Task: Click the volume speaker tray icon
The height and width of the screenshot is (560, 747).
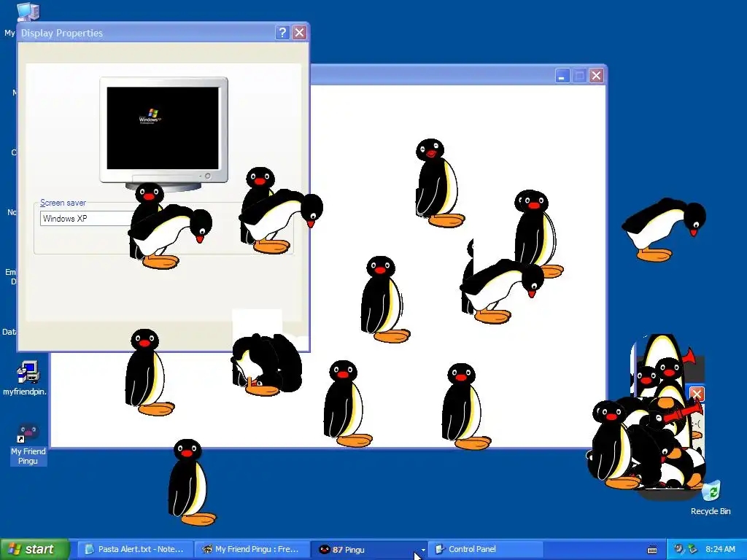Action: [678, 549]
